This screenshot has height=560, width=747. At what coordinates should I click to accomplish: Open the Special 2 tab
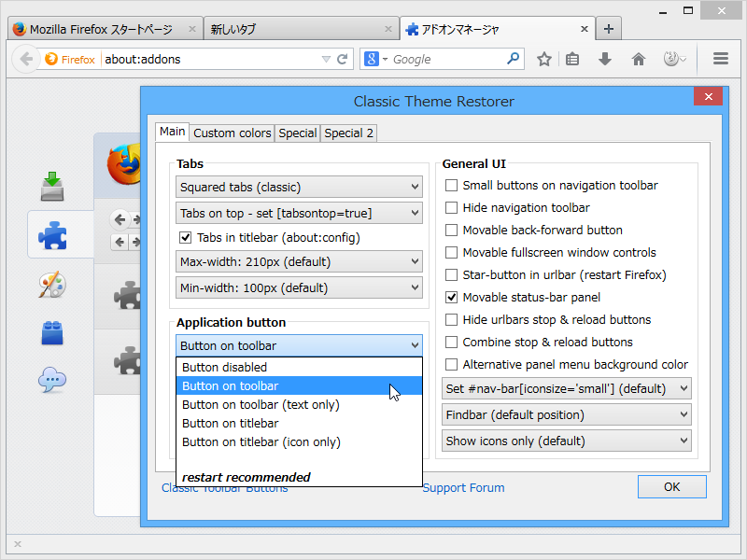click(348, 133)
